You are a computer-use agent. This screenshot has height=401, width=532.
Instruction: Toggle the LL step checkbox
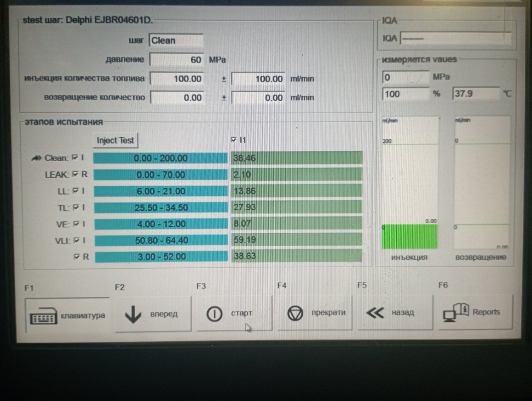coord(76,191)
